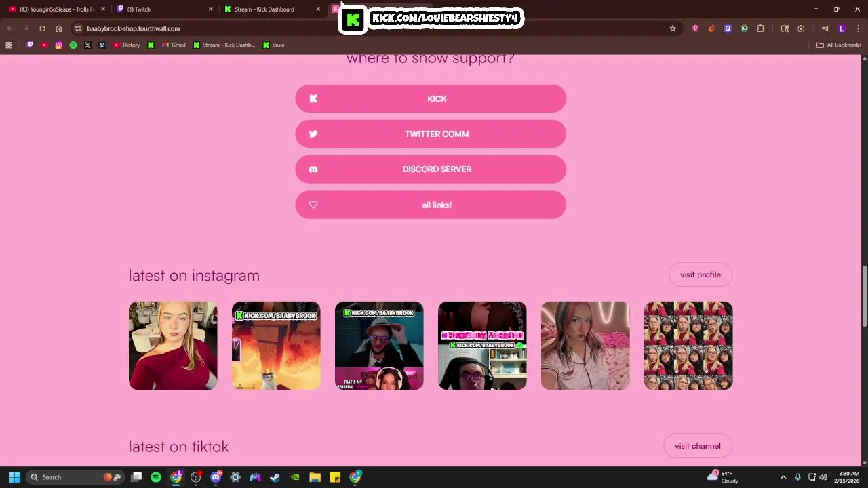This screenshot has width=868, height=488.
Task: Open the 'Officially Verified' Instagram post
Action: coord(482,346)
